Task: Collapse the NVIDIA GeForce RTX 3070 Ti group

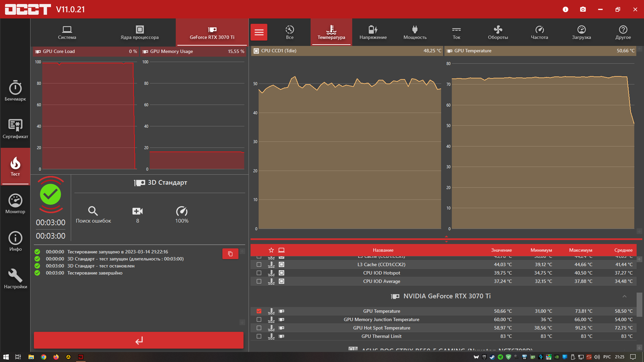Action: (624, 296)
